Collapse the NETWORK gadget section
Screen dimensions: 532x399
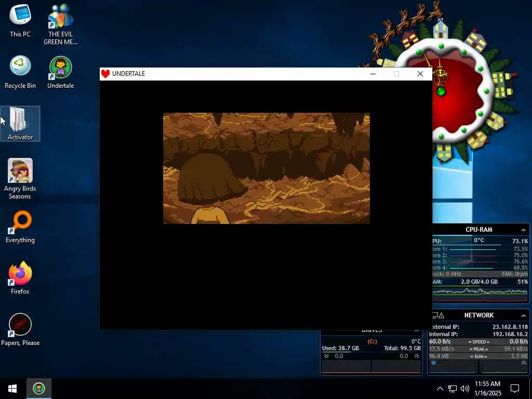click(x=524, y=315)
